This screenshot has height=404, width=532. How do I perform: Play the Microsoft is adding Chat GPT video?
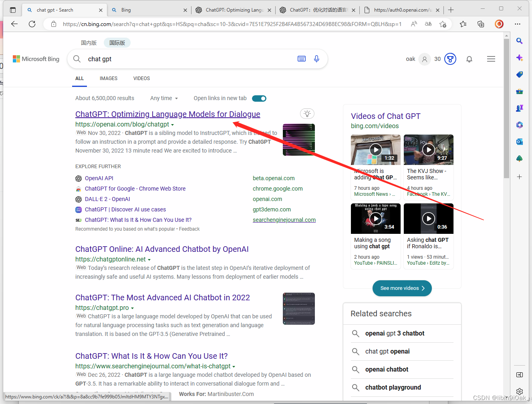[376, 150]
